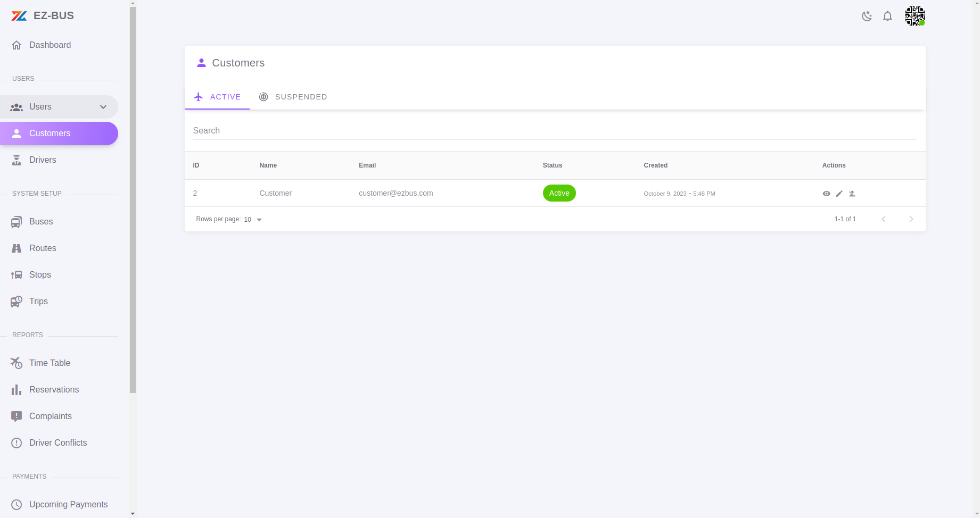Viewport: 980px width, 518px height.
Task: Open the Buses section in the sidebar
Action: coord(41,222)
